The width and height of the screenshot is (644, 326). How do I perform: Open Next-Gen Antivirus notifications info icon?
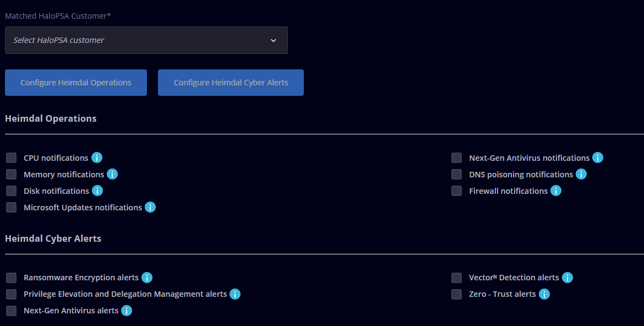point(598,157)
